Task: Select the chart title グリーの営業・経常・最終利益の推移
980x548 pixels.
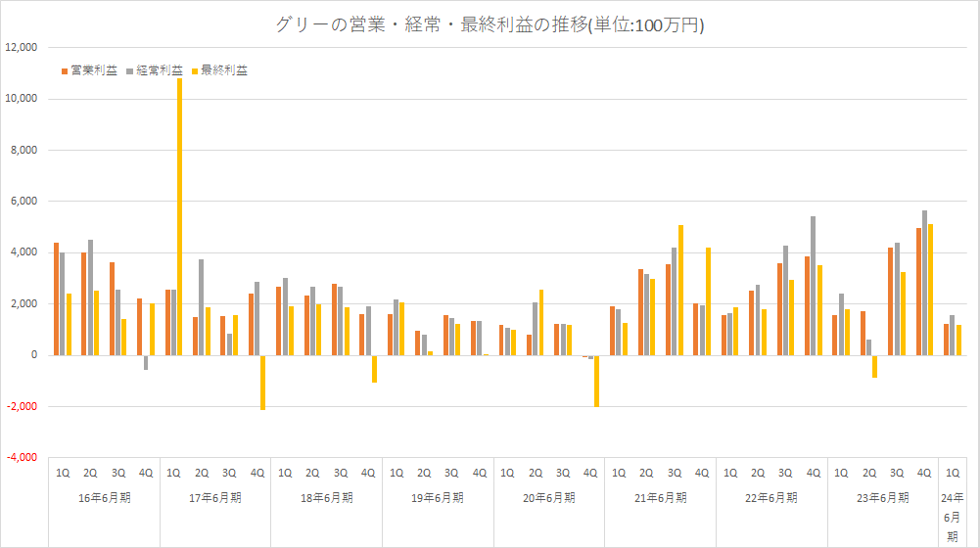Action: (490, 25)
